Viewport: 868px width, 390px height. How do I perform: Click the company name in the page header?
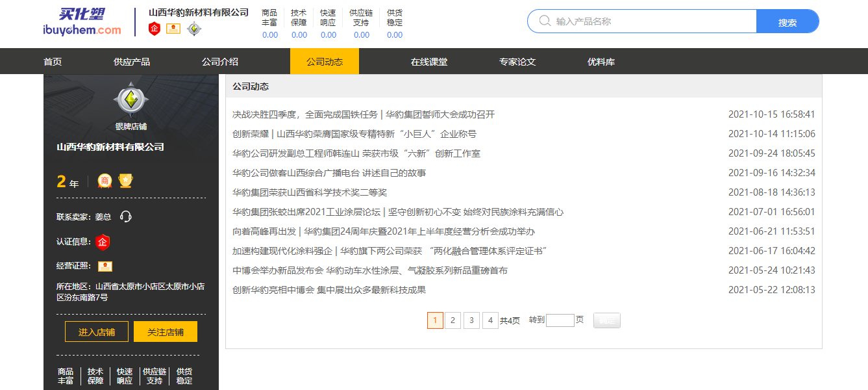click(x=199, y=12)
